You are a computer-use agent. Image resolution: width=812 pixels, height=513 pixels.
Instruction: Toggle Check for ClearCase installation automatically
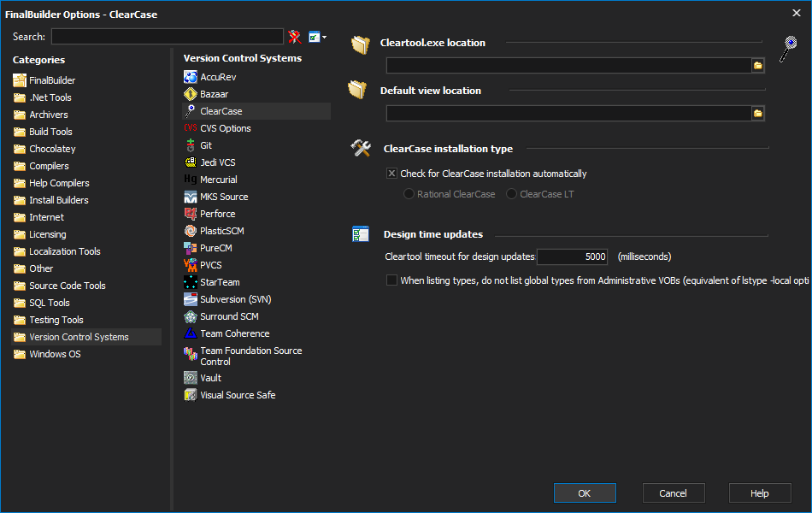click(x=392, y=174)
